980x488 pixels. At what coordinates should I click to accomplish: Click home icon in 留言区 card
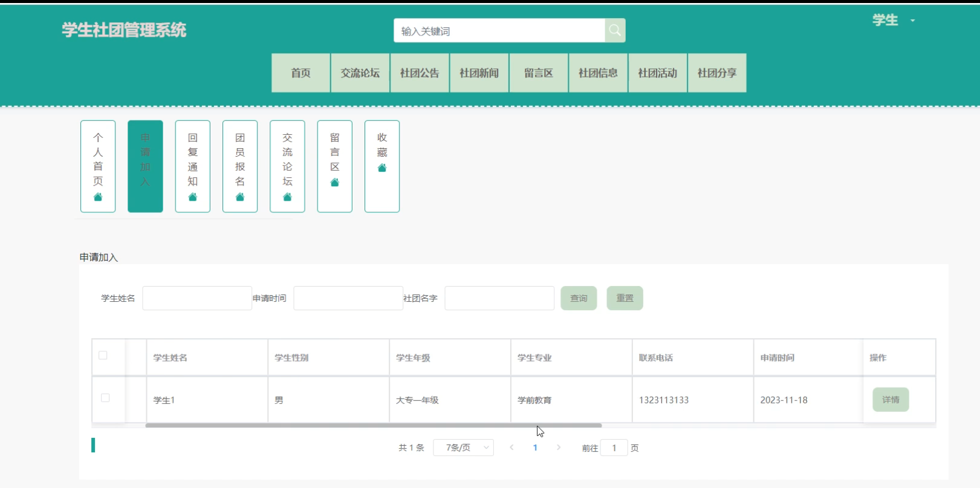coord(335,183)
